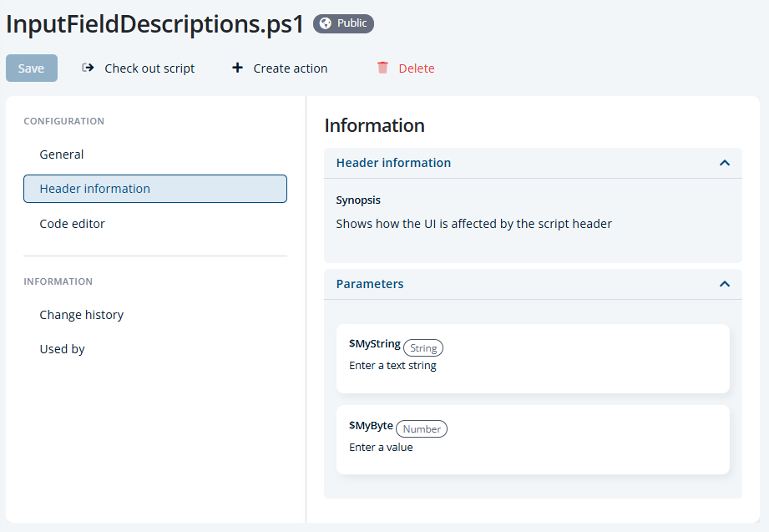Click the Synopsis description text

[473, 224]
